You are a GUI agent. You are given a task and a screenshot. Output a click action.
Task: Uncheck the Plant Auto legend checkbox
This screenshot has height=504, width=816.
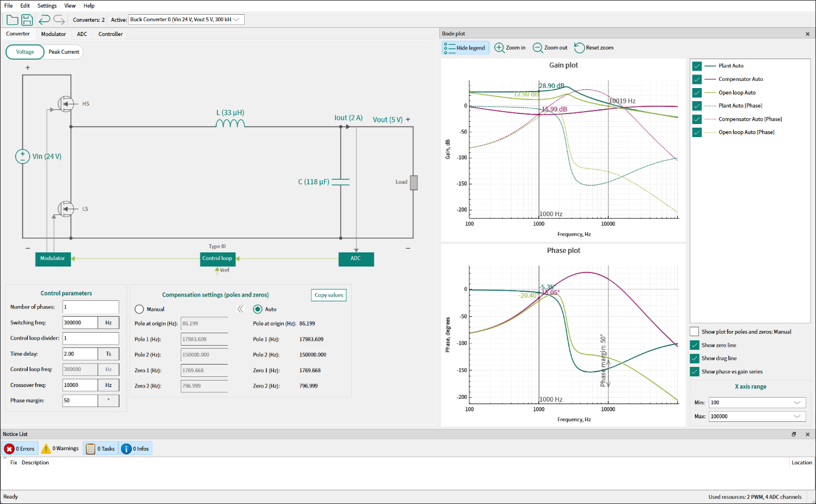(x=697, y=66)
